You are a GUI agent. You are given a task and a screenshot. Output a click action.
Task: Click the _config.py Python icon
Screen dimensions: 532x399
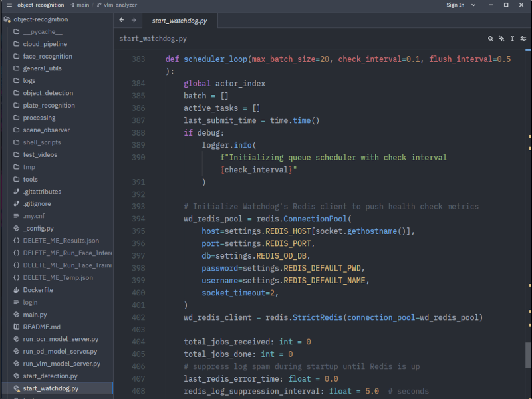click(x=16, y=228)
